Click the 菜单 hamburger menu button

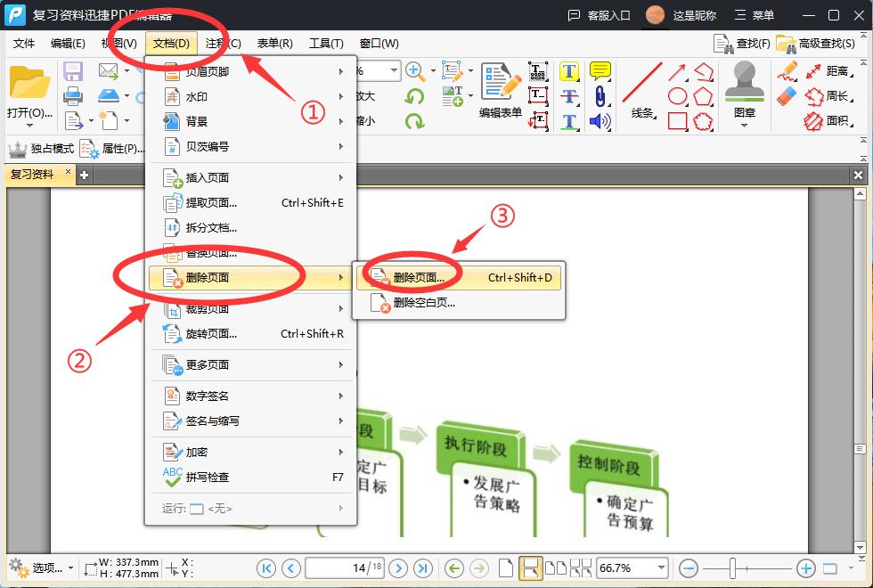click(x=755, y=16)
